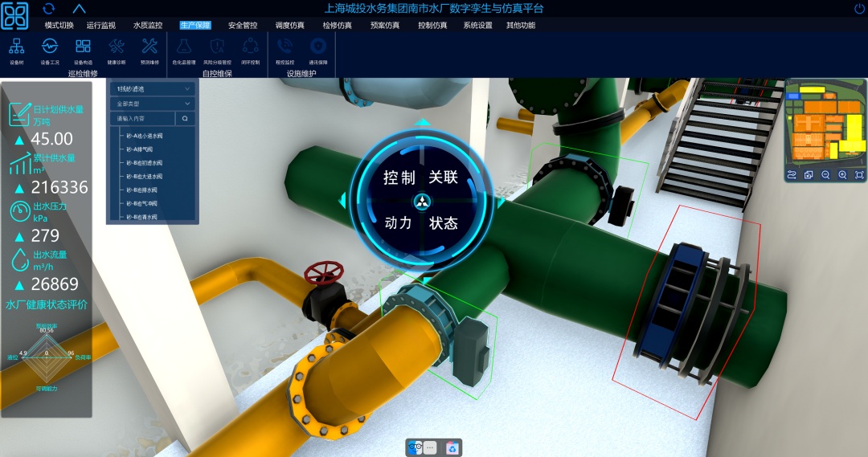Expand the 1线砂滤池 dropdown
Viewport: 868px width, 457px height.
[x=152, y=88]
